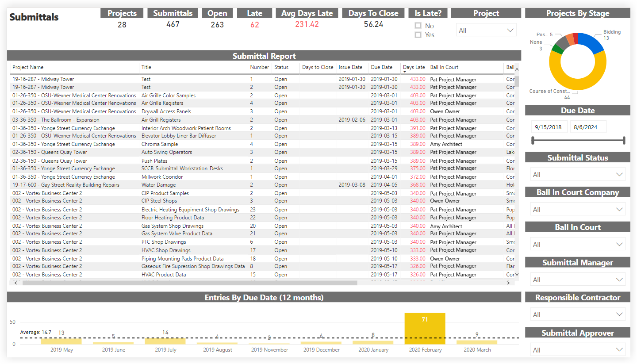The image size is (637, 364).
Task: Check the 'Yes' option under Is Late?
Action: (x=418, y=34)
